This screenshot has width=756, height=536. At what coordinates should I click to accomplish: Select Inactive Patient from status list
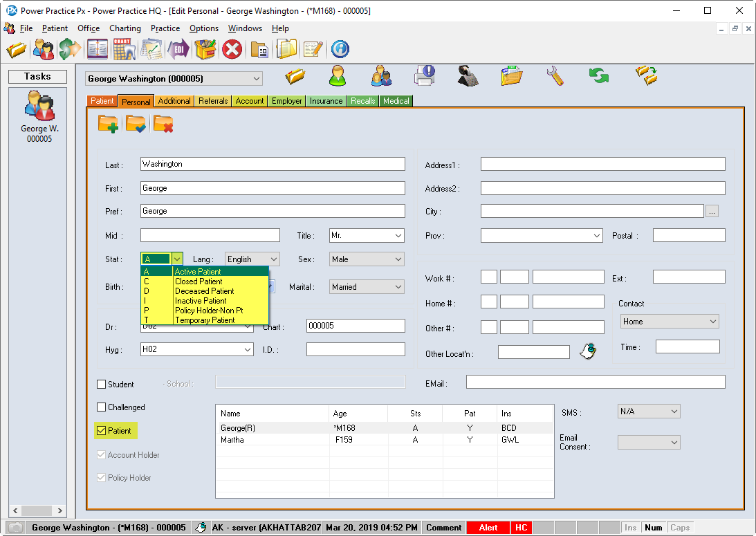[x=201, y=301]
